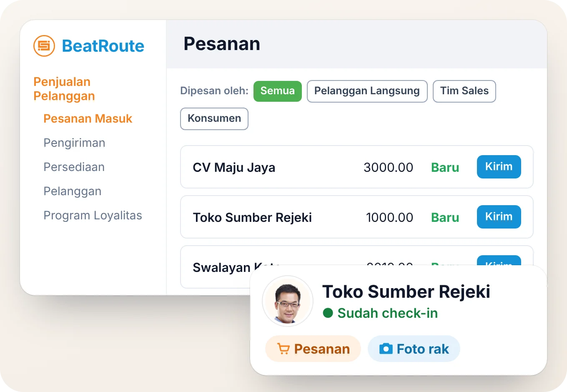Open Program Loyalitas in sidebar

(93, 216)
